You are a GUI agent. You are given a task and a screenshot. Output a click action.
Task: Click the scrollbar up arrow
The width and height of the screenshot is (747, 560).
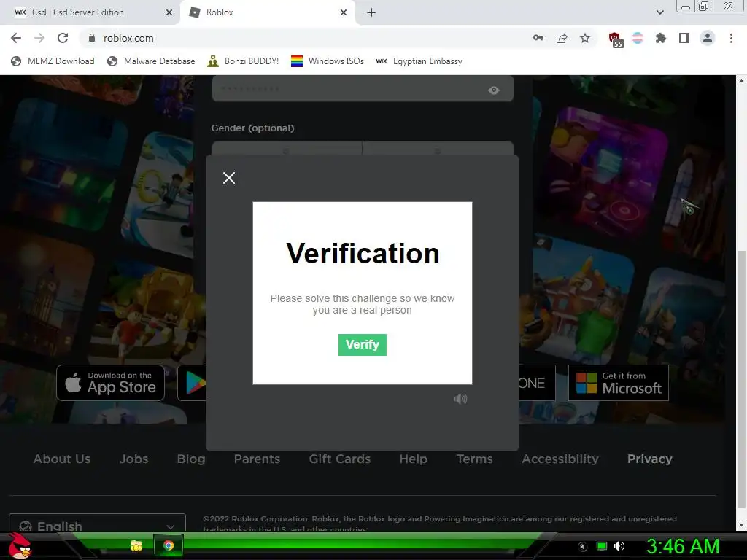pos(741,80)
